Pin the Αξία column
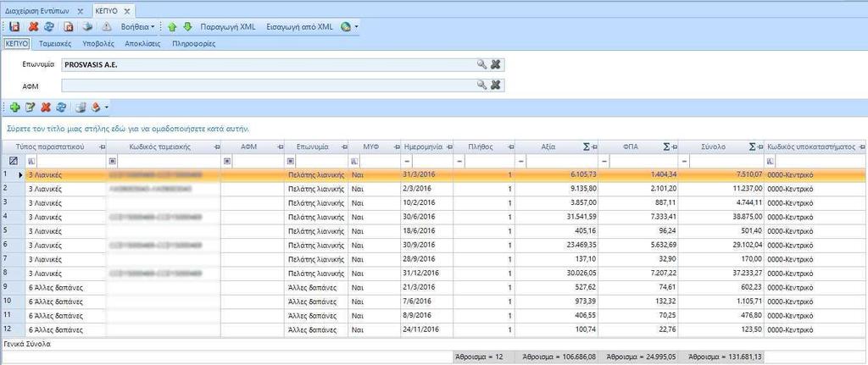Screen dimensions: 868x365 pos(594,147)
